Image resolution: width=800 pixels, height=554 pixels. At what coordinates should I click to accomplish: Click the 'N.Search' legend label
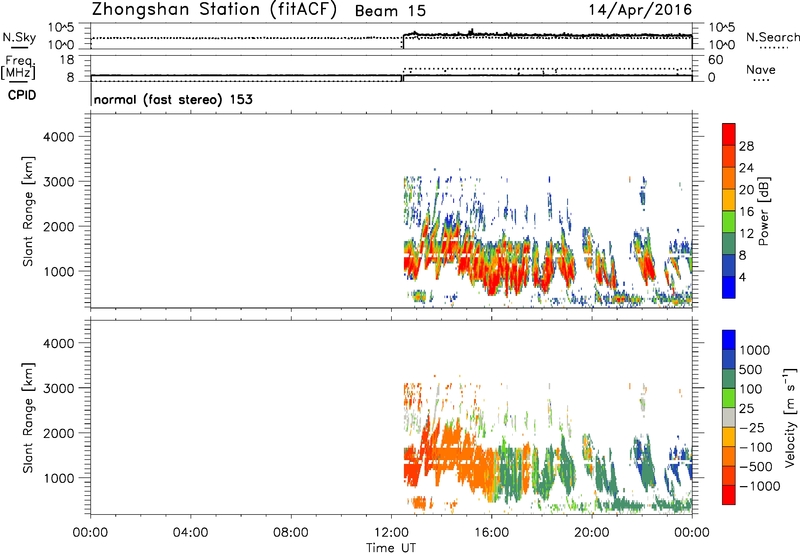[772, 37]
